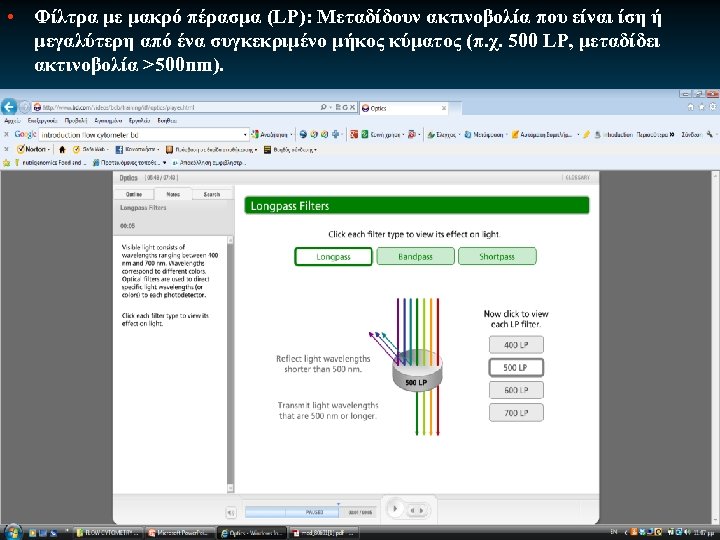Click the Google toolbar highlighter pen icon
The width and height of the screenshot is (720, 540).
click(x=587, y=135)
